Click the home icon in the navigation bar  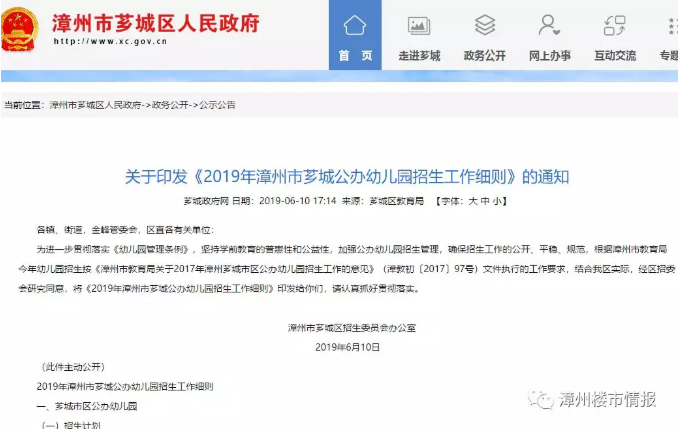click(x=354, y=25)
